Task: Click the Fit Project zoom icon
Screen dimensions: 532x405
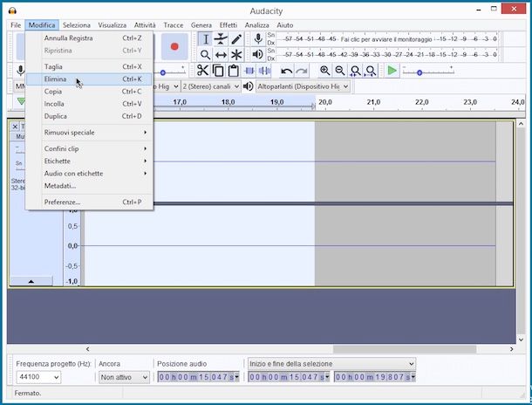Action: point(371,71)
